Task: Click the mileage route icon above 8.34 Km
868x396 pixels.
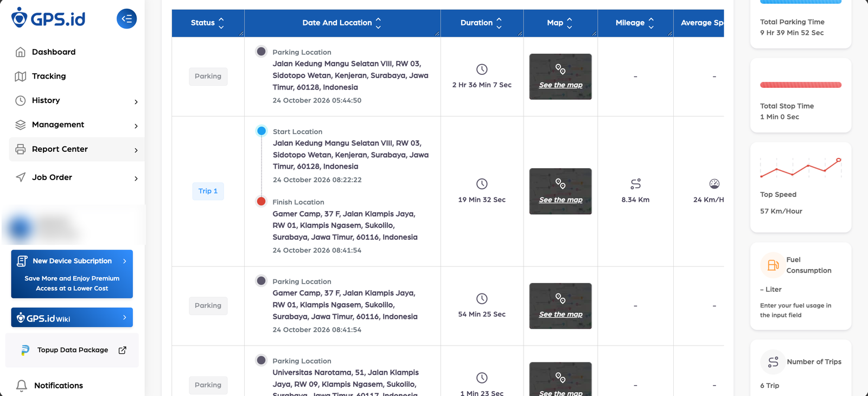Action: point(636,184)
